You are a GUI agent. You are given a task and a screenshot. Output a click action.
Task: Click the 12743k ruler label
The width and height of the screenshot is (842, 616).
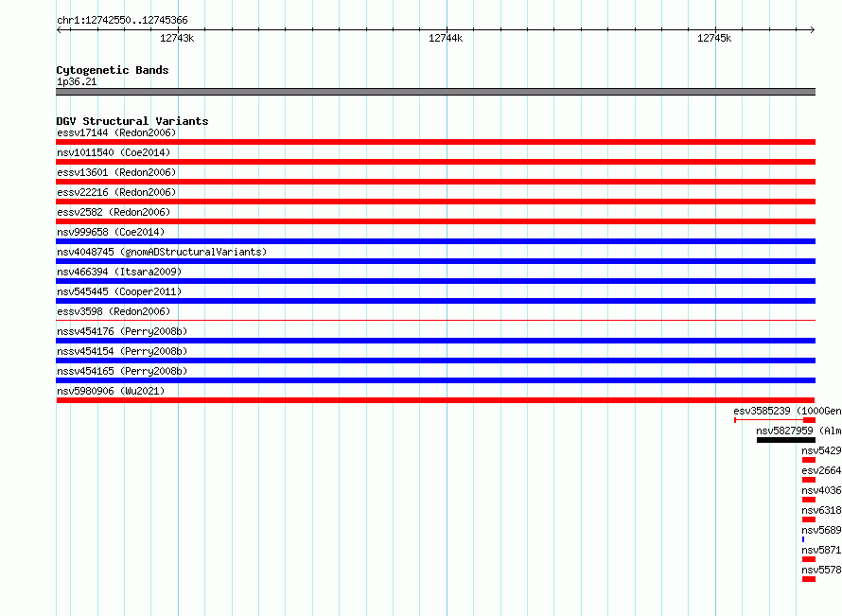[x=177, y=38]
